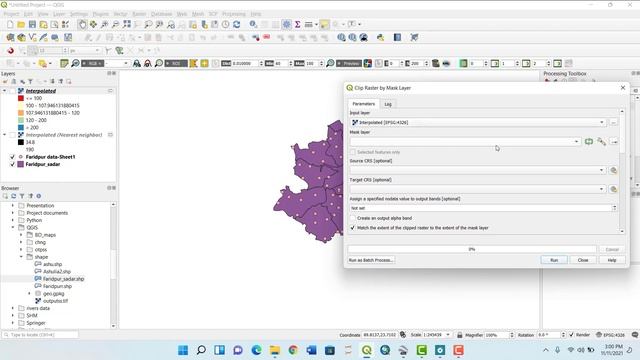Refresh the Browser panel
This screenshot has height=360, width=640.
tap(13, 196)
